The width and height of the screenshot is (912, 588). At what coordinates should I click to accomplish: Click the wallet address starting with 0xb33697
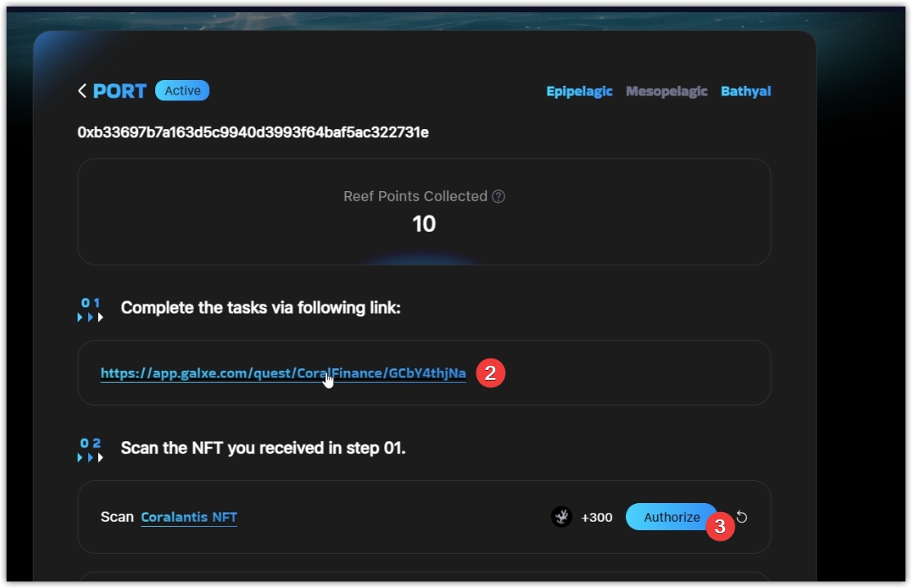point(253,132)
